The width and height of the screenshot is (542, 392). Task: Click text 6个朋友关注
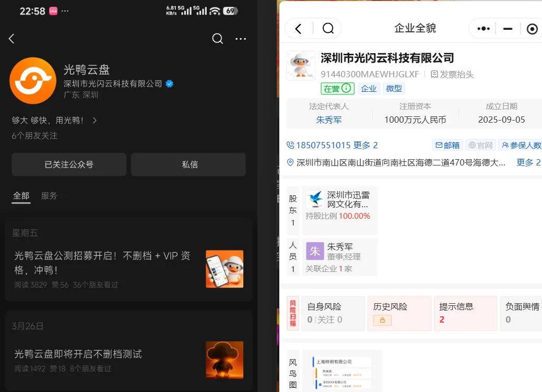pyautogui.click(x=34, y=136)
